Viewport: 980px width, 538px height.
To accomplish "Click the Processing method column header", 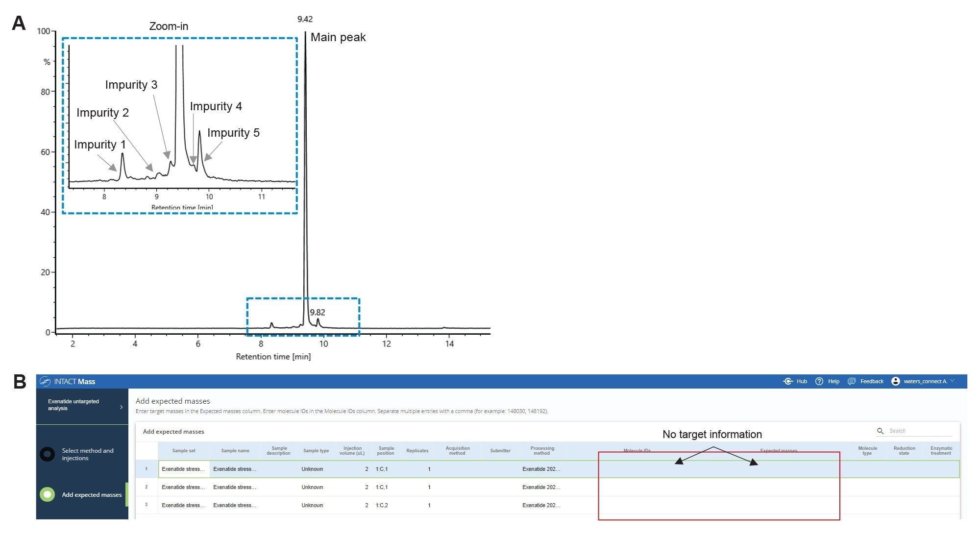I will pos(542,451).
